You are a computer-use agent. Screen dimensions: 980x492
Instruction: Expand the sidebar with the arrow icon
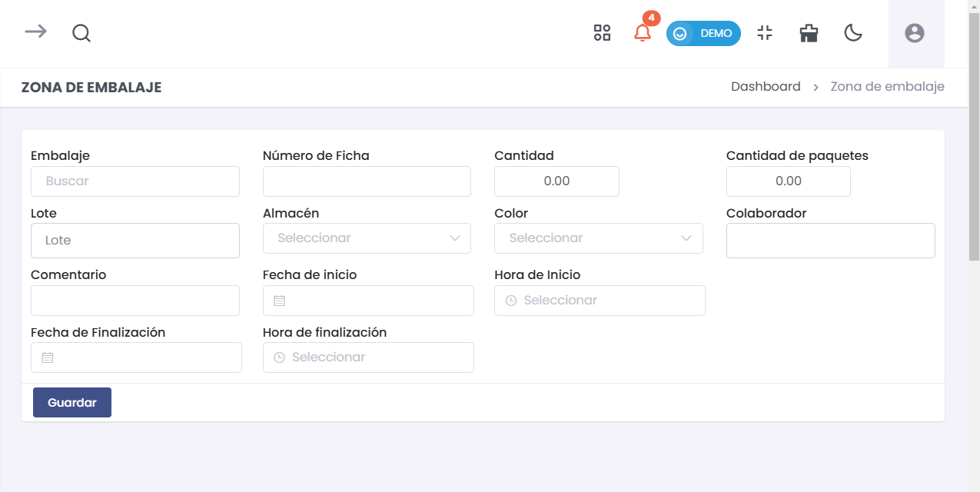point(35,33)
